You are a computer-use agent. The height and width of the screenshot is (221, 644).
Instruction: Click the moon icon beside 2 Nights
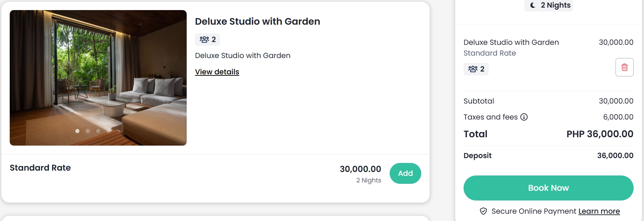pos(533,5)
